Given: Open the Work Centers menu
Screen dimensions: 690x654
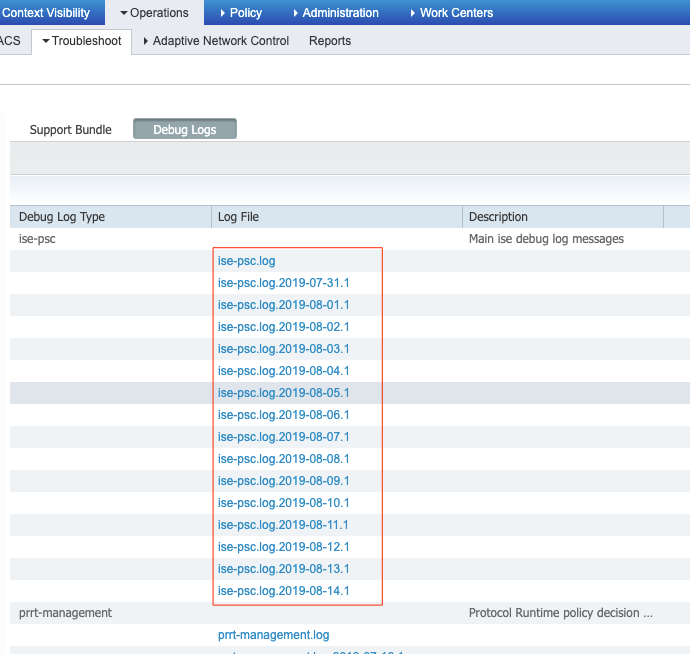Looking at the screenshot, I should click(452, 13).
